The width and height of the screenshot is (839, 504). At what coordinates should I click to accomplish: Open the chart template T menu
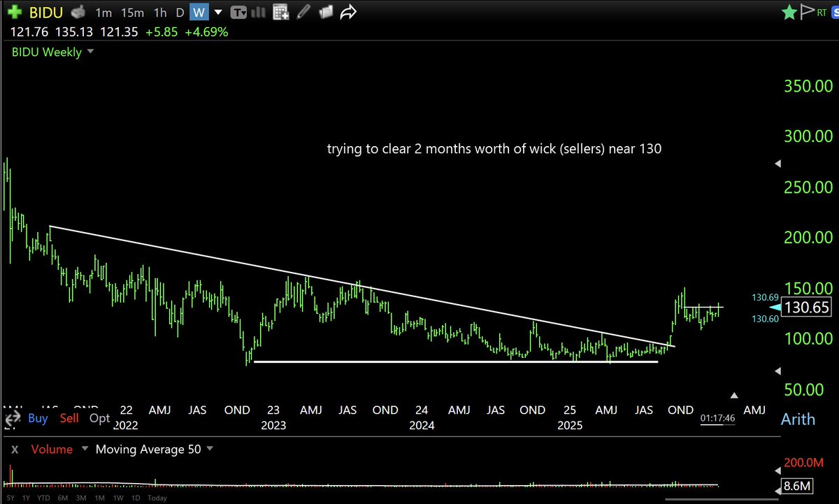click(x=238, y=13)
